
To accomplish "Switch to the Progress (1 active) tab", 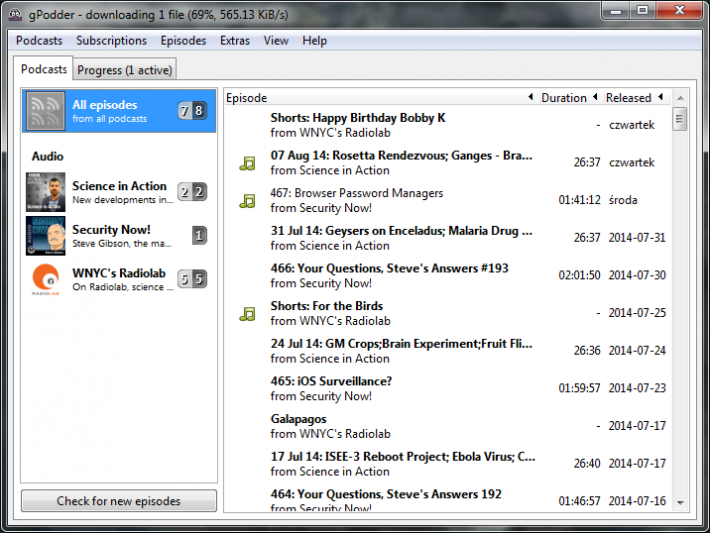I will click(125, 70).
